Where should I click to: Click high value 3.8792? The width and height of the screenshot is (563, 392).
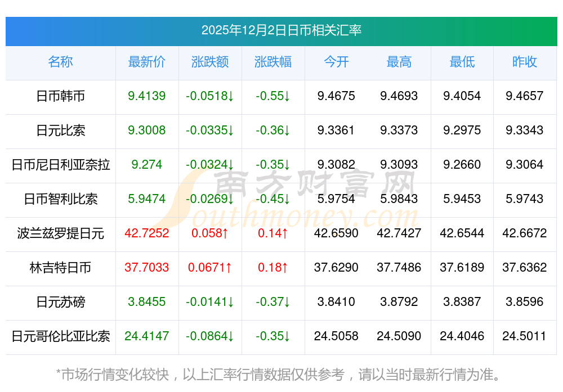coord(399,301)
